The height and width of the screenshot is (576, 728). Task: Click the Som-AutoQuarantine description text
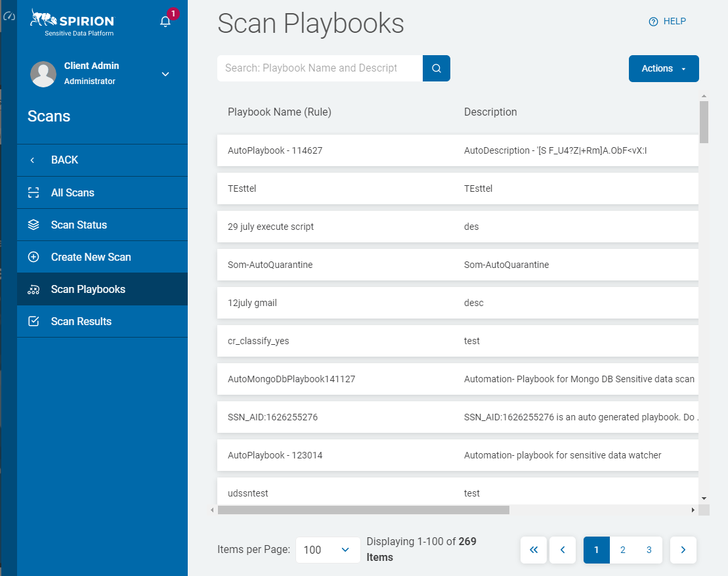click(507, 265)
